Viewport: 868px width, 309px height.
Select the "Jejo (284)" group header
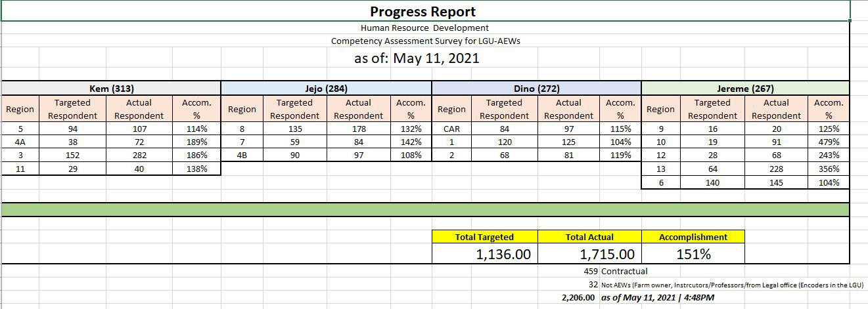[327, 89]
